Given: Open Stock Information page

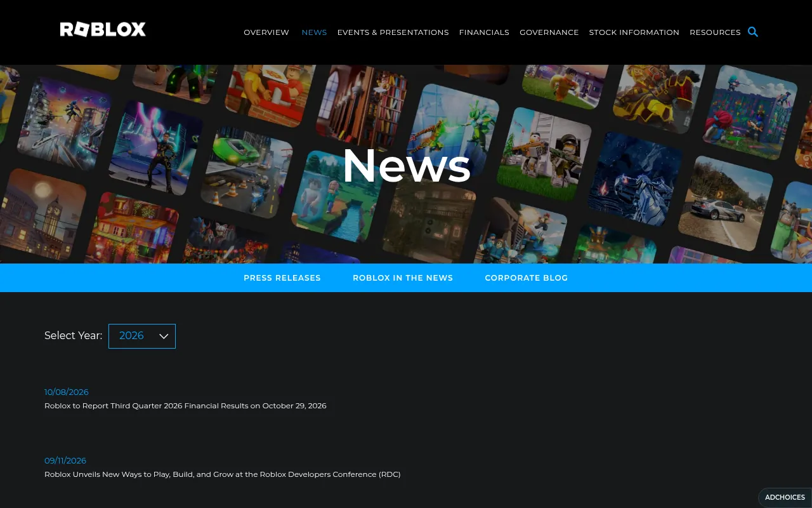Looking at the screenshot, I should pos(634,32).
